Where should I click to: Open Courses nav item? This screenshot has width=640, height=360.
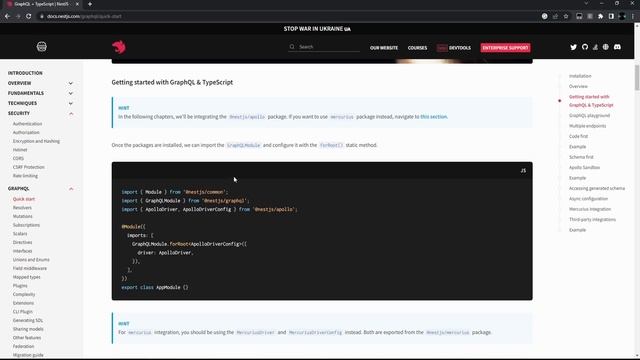point(417,48)
